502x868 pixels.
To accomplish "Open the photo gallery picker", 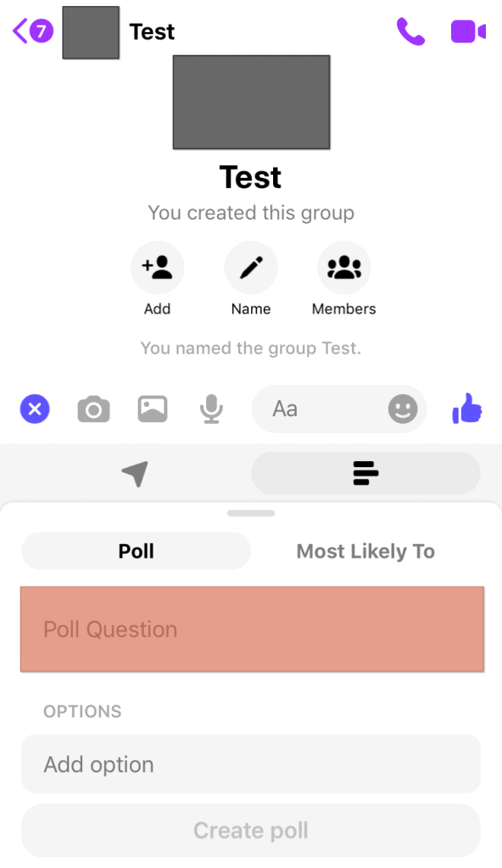I will (x=152, y=409).
